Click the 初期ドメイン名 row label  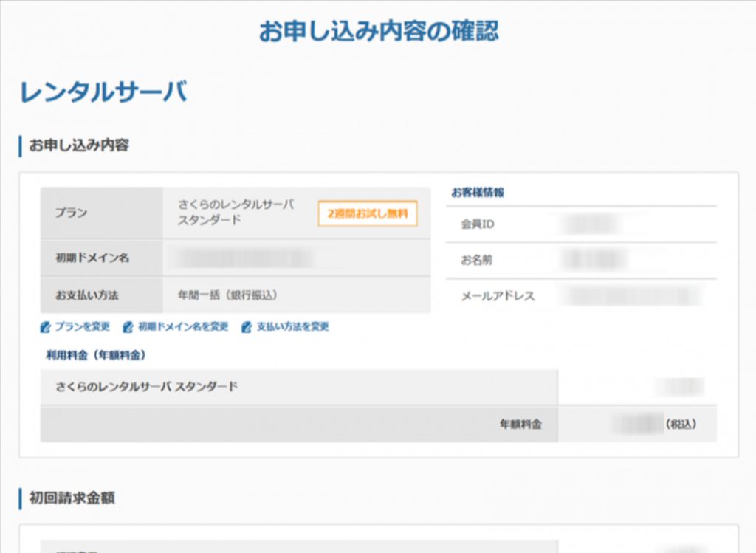pyautogui.click(x=92, y=258)
